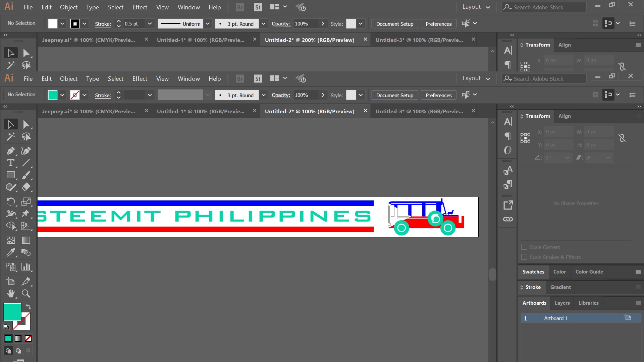The width and height of the screenshot is (644, 362).
Task: Enable the Scale Corners checkbox
Action: [524, 247]
